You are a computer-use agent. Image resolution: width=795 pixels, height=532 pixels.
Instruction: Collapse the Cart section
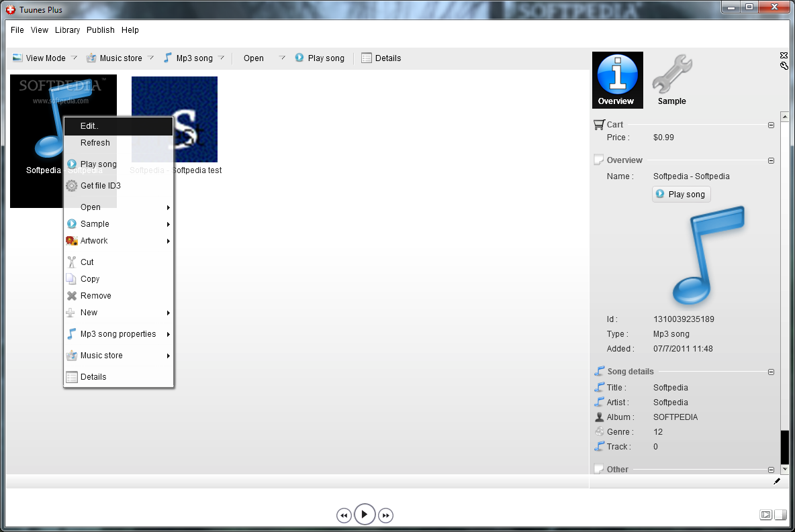(x=771, y=125)
